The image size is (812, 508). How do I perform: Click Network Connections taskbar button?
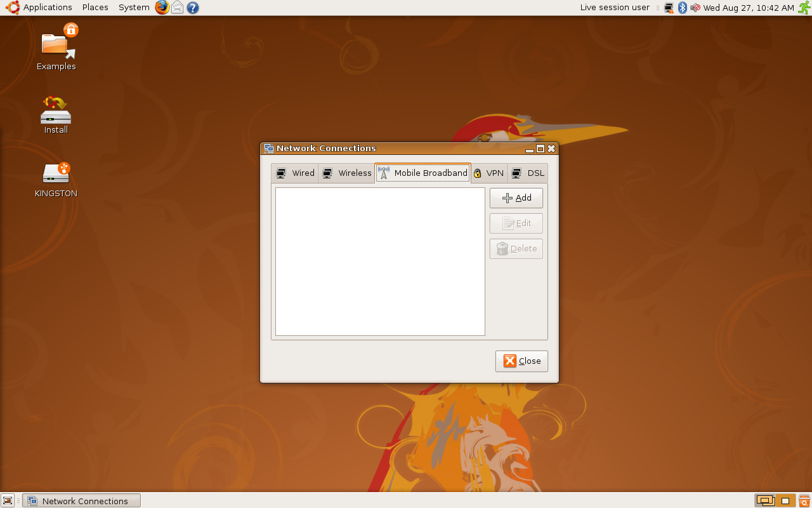[81, 500]
